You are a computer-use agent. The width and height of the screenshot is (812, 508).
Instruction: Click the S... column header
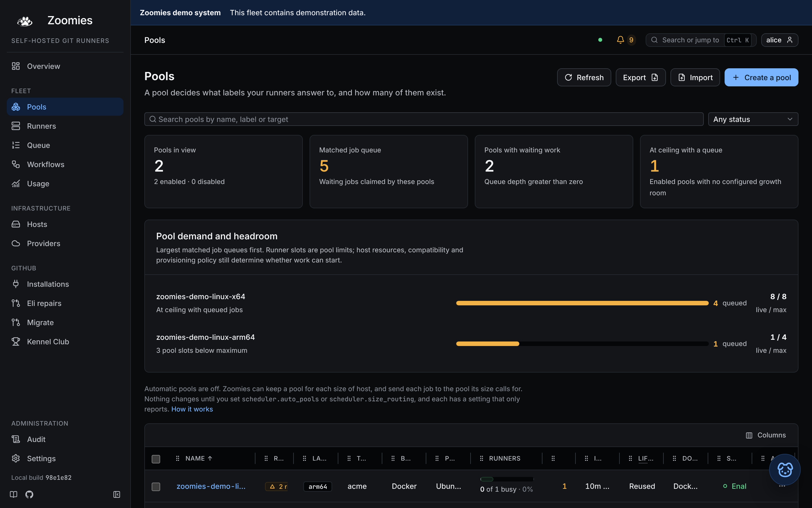coord(731,458)
